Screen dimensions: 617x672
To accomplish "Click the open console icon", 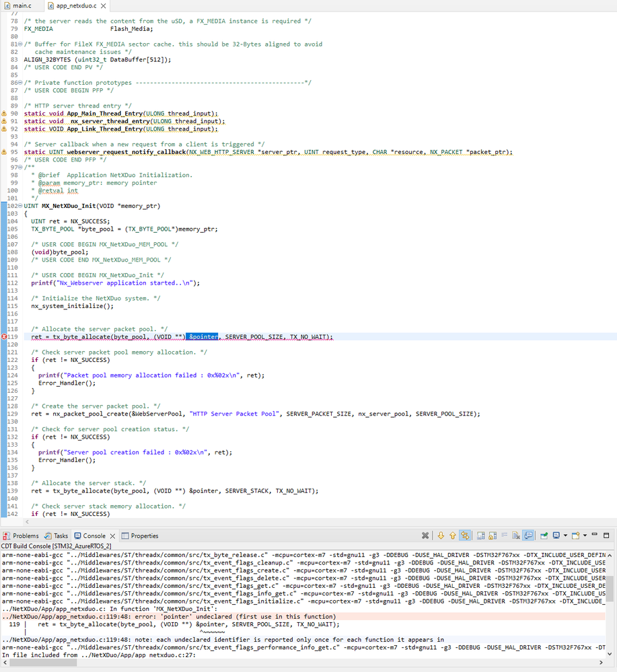I will [x=576, y=535].
